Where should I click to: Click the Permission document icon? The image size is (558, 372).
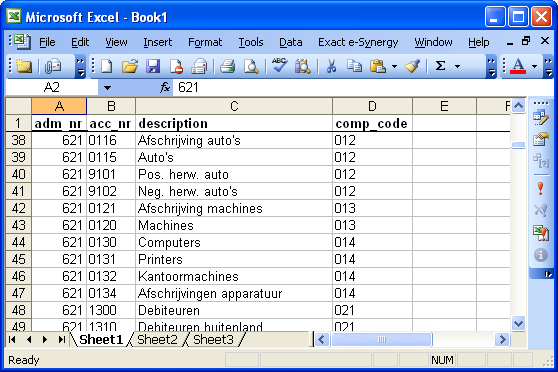176,66
